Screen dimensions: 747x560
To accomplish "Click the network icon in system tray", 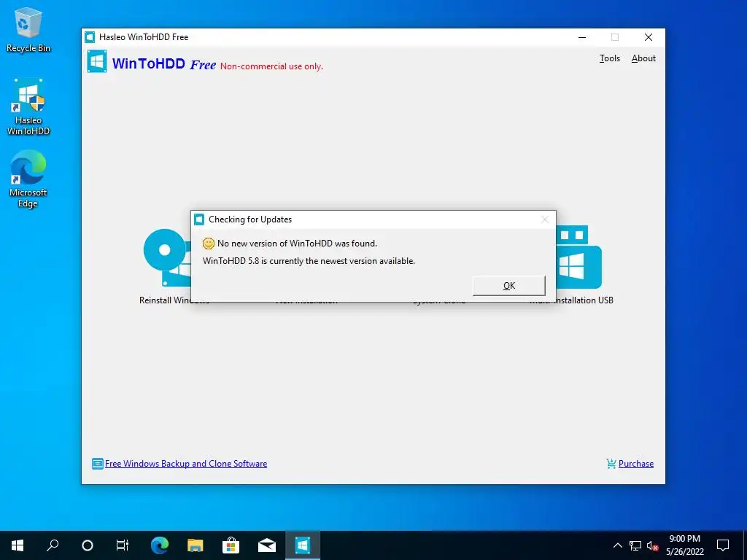I will pyautogui.click(x=635, y=545).
